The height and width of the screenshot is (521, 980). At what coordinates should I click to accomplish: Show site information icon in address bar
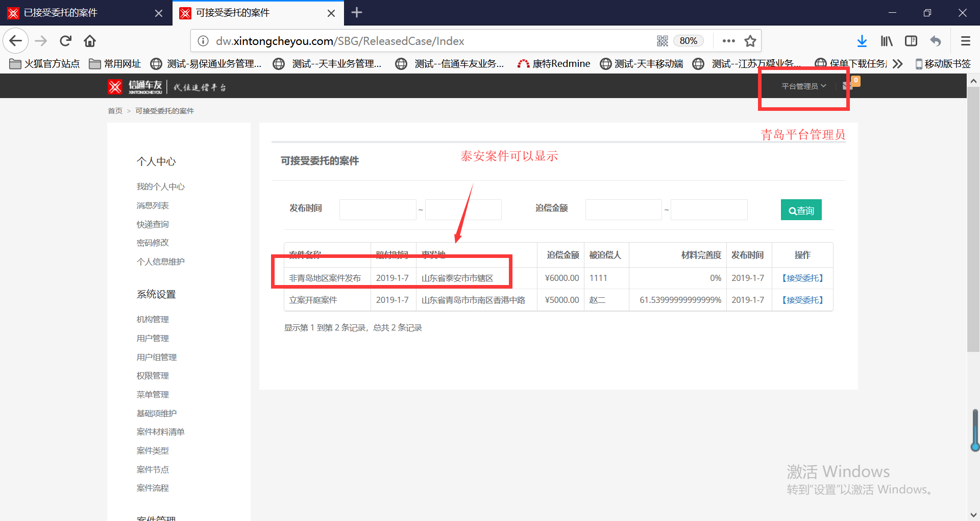click(203, 41)
